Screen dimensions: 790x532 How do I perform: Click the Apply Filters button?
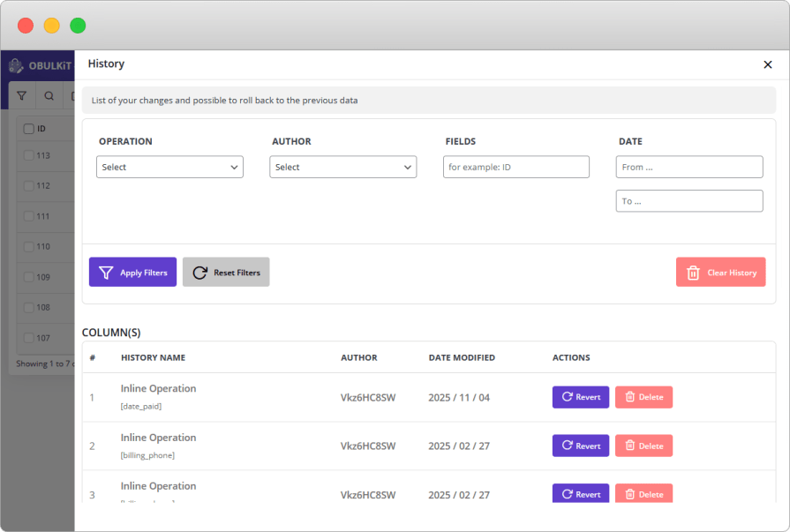(x=132, y=273)
